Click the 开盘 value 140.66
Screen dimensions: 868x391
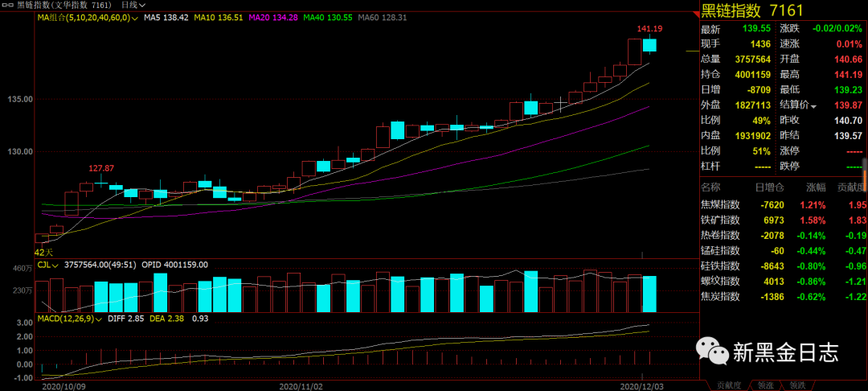coord(850,60)
